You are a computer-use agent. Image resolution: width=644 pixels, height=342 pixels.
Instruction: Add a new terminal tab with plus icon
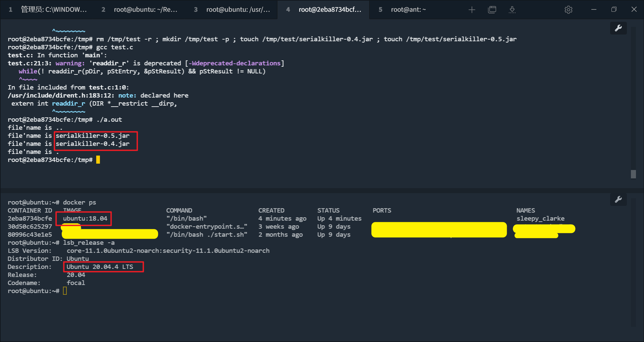472,10
